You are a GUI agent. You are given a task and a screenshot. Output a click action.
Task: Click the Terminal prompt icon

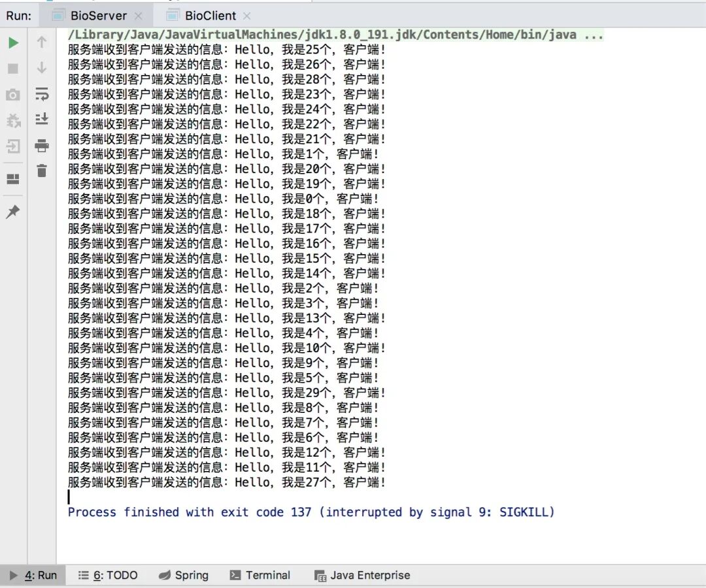click(x=235, y=576)
